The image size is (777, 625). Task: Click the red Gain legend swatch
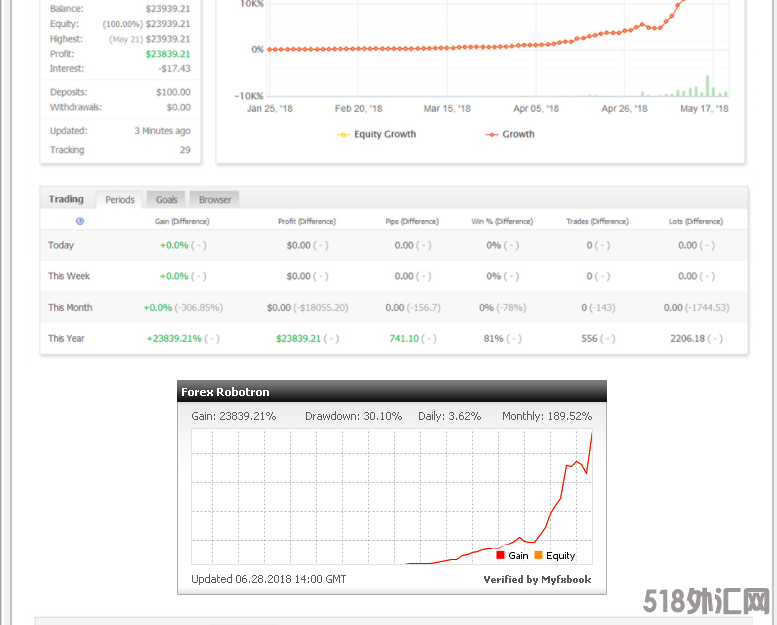coord(500,555)
